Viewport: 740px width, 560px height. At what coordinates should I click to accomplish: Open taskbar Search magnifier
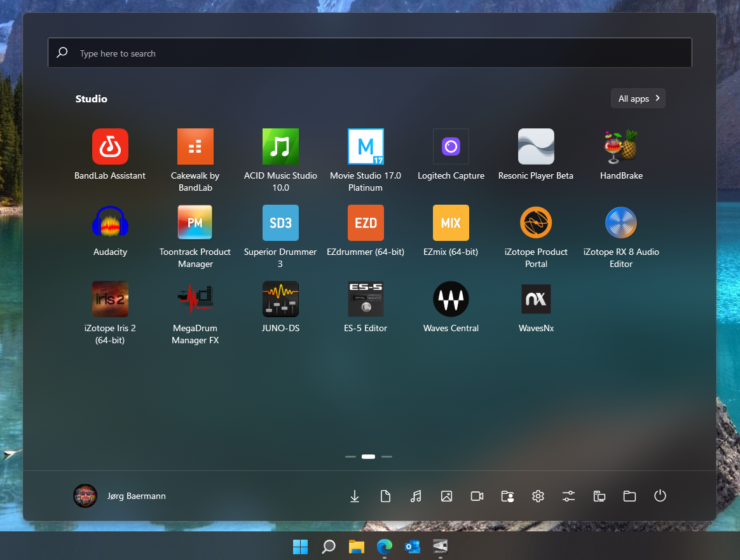329,547
